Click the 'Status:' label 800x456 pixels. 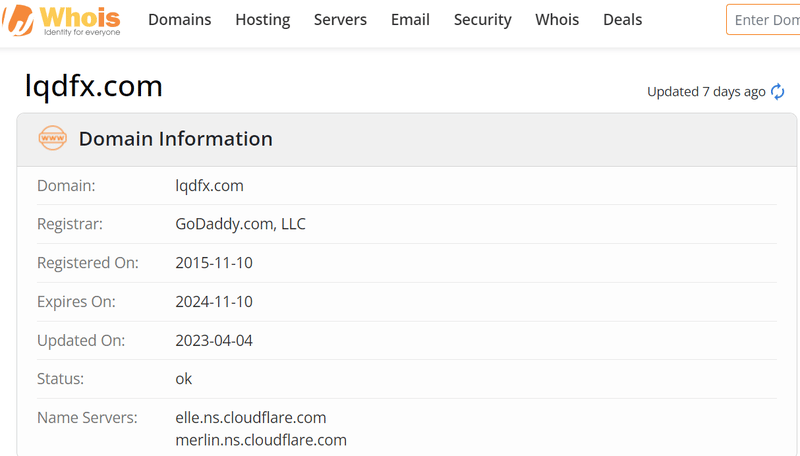click(60, 378)
